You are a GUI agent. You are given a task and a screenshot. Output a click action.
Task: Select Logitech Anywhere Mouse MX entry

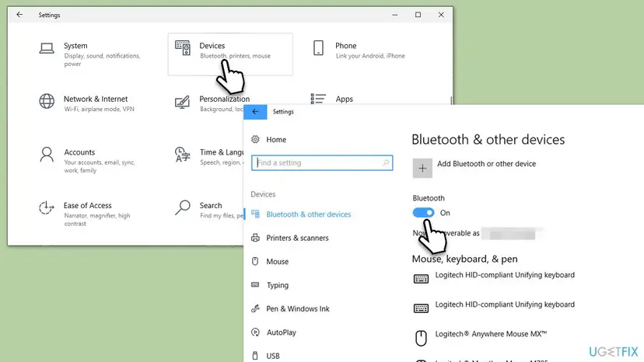pyautogui.click(x=491, y=334)
